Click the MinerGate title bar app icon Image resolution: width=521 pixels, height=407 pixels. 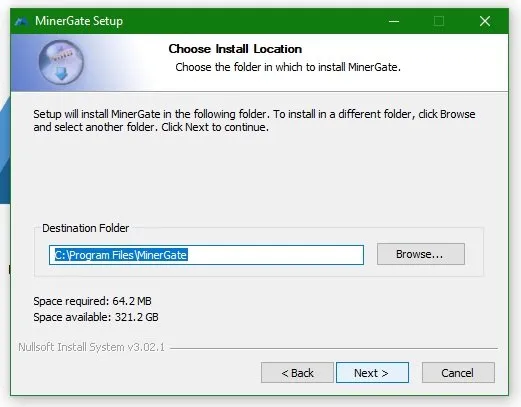pyautogui.click(x=21, y=21)
